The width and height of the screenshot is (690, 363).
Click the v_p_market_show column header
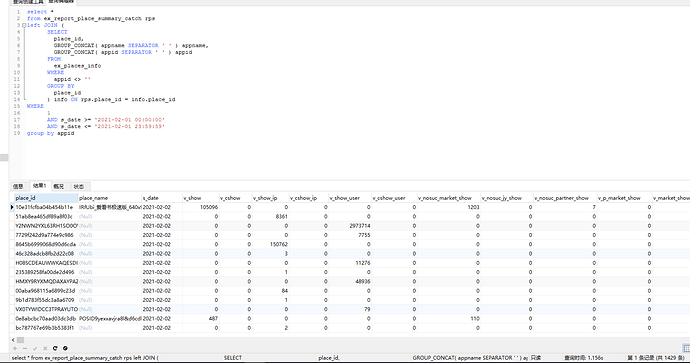click(x=624, y=198)
